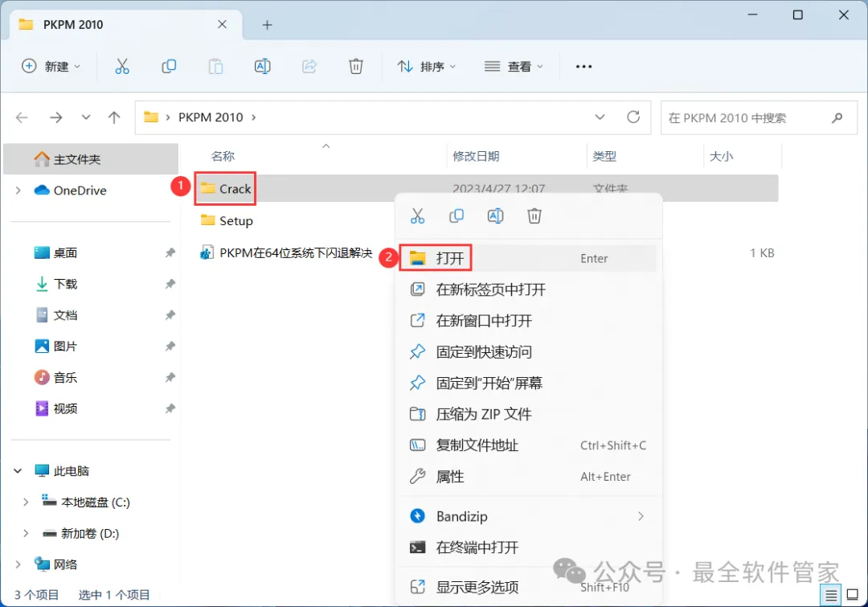
Task: Choose 显示更多选项
Action: tap(528, 587)
